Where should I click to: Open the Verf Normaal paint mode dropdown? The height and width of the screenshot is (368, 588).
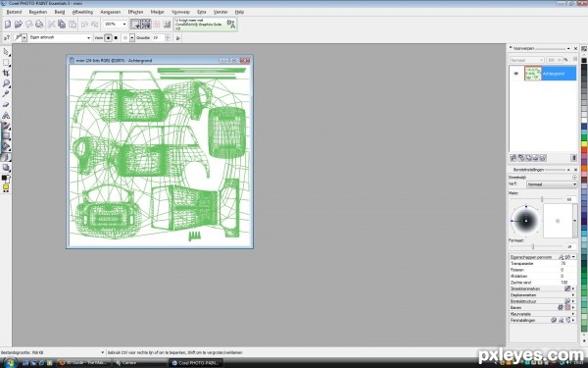(552, 184)
